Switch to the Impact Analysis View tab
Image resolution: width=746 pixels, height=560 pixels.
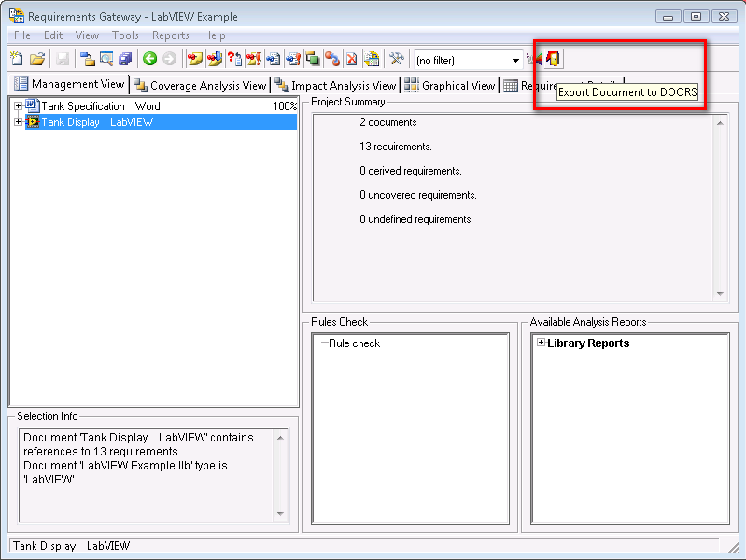click(x=336, y=85)
